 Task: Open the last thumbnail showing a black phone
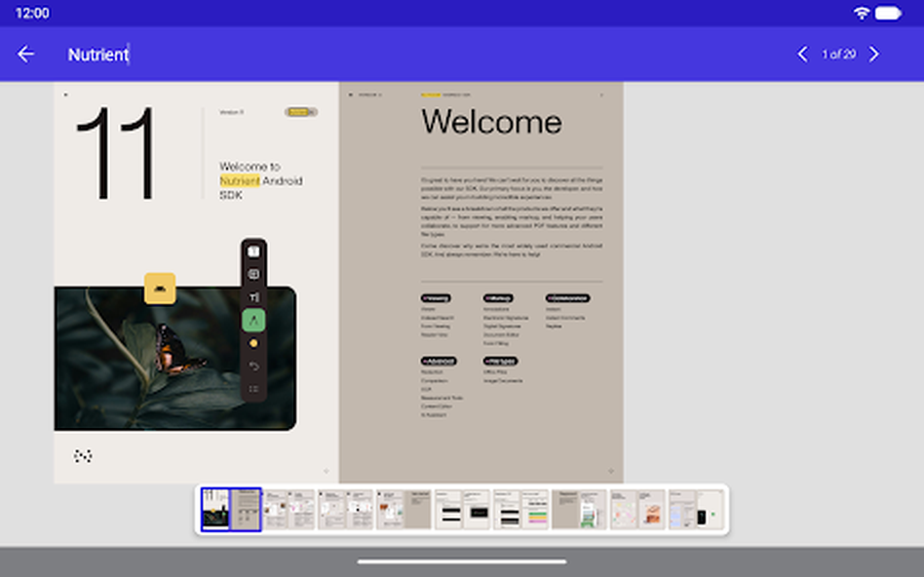tap(696, 509)
